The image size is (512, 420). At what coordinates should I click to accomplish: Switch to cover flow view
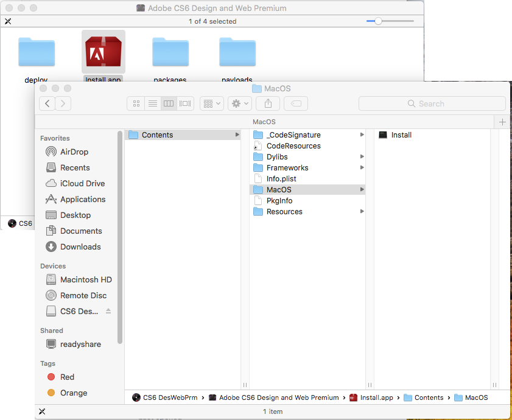(x=185, y=103)
